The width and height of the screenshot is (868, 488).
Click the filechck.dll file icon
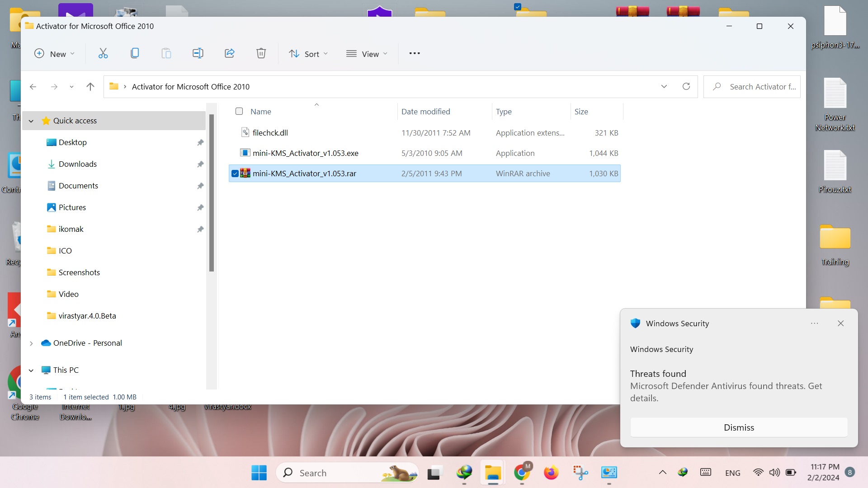(x=245, y=132)
